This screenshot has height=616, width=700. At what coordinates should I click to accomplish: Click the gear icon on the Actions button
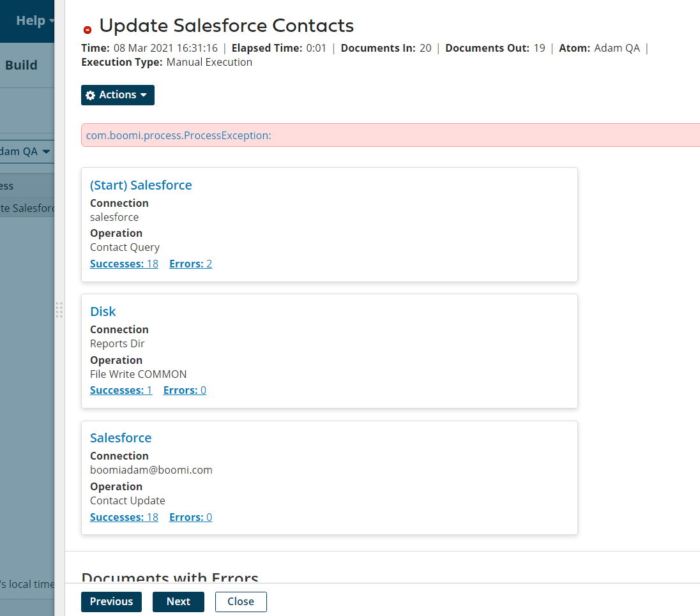(90, 94)
